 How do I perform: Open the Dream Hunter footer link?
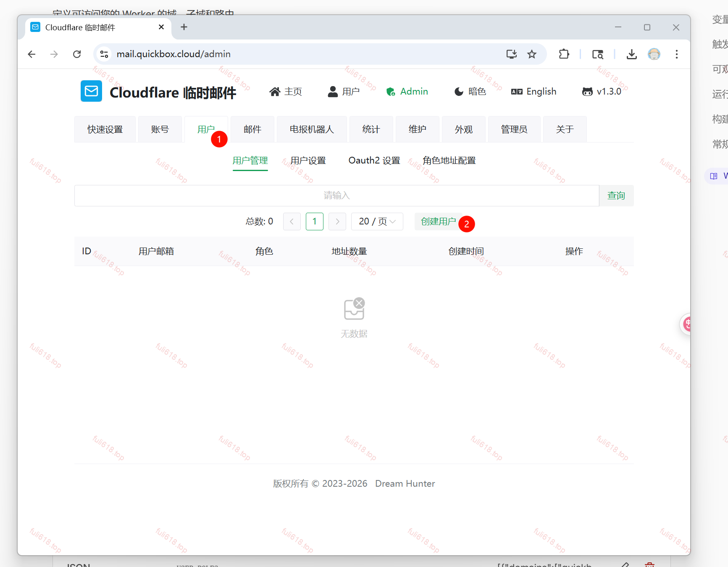tap(405, 484)
